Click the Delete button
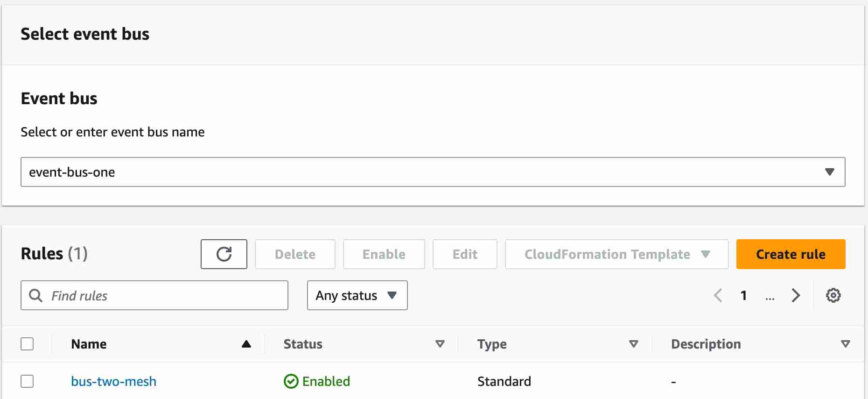Screen dimensions: 868x399 coord(295,254)
